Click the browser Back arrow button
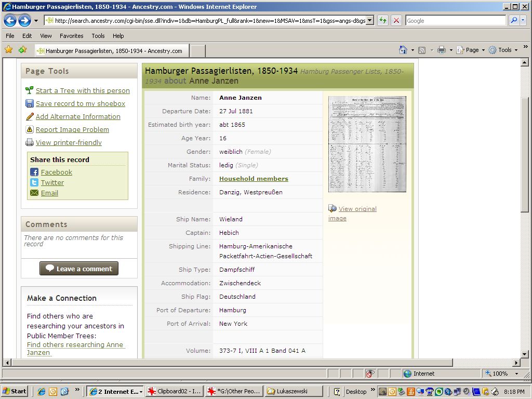Image resolution: width=532 pixels, height=399 pixels. pos(10,21)
